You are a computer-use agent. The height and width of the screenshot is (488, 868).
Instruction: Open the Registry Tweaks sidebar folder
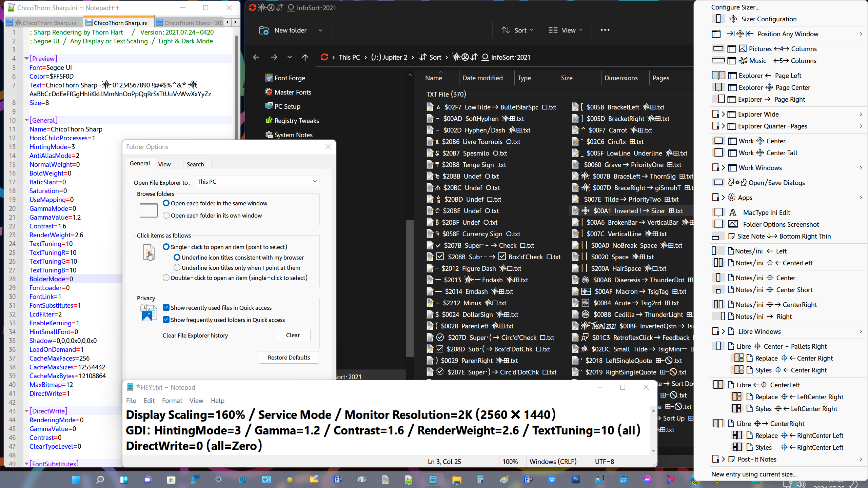click(x=296, y=120)
